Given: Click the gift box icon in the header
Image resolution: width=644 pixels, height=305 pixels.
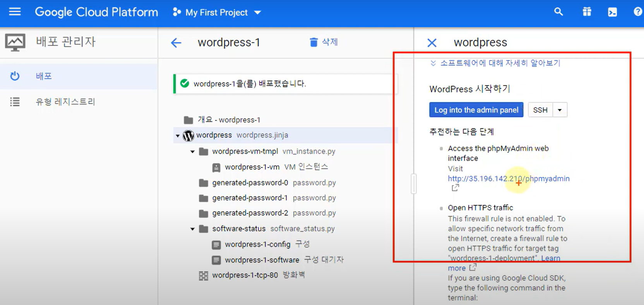Looking at the screenshot, I should click(x=587, y=12).
